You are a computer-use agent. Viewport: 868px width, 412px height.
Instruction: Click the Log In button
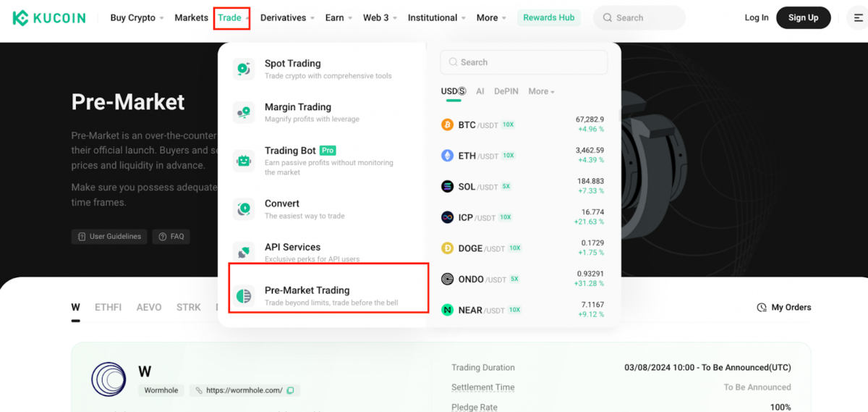(x=757, y=17)
